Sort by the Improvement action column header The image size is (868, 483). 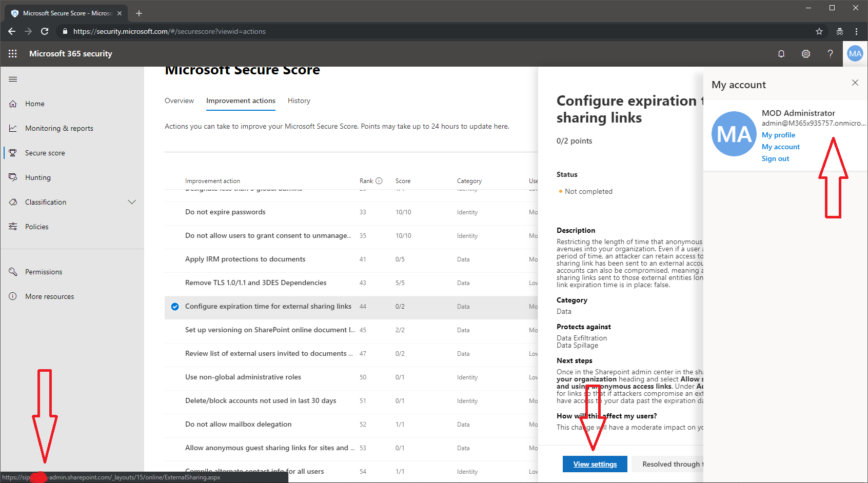coord(212,181)
